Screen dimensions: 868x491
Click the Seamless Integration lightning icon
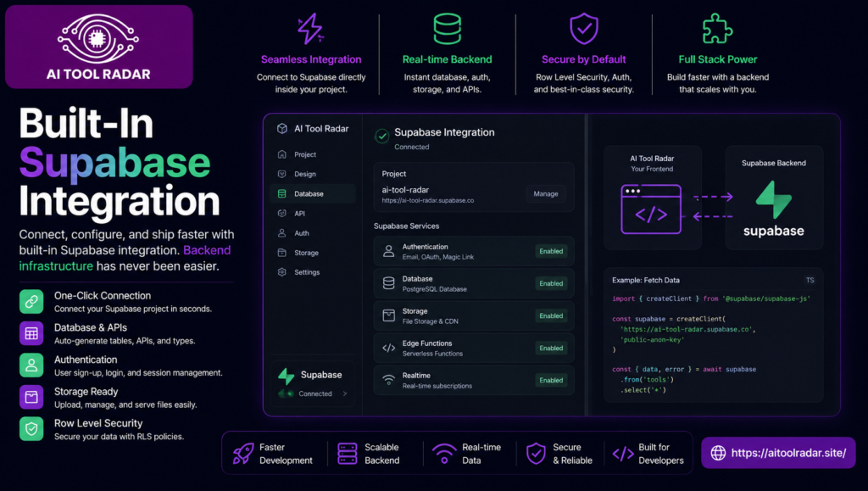point(310,29)
